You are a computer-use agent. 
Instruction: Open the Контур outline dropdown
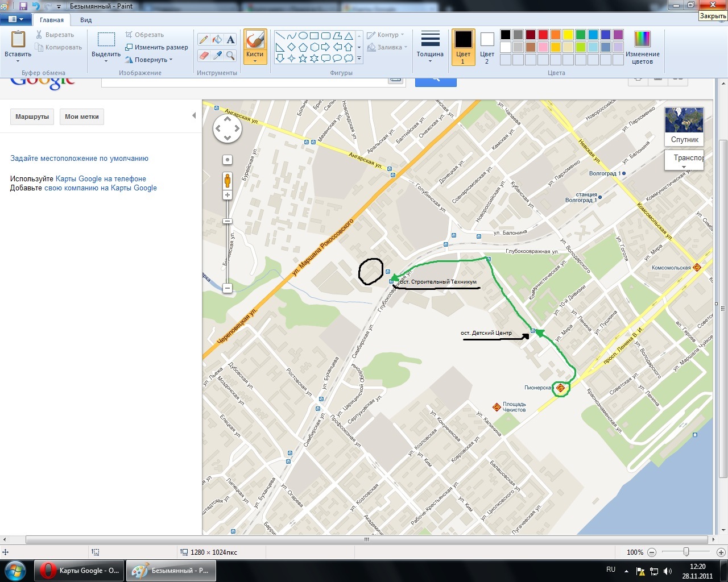386,35
